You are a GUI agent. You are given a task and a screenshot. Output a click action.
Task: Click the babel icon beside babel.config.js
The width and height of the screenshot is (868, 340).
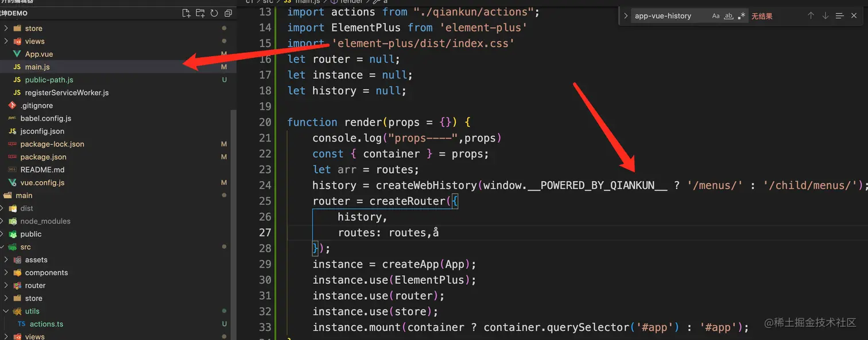coord(12,118)
